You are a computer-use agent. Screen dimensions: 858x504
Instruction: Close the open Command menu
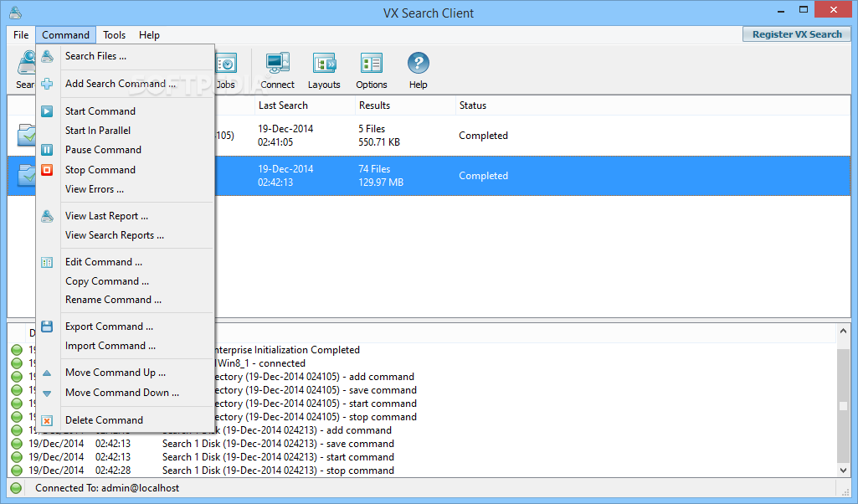tap(65, 35)
